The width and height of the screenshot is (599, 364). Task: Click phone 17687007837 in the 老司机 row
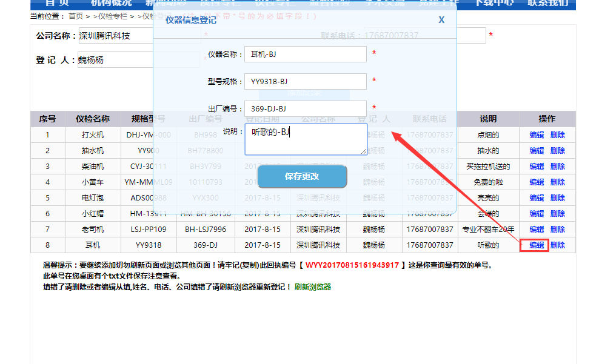pos(430,230)
